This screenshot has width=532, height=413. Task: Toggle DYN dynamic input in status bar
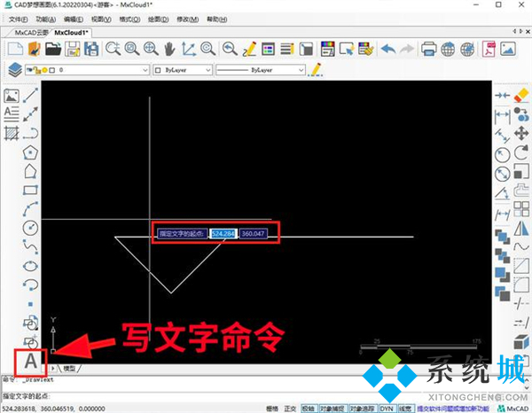(387, 409)
